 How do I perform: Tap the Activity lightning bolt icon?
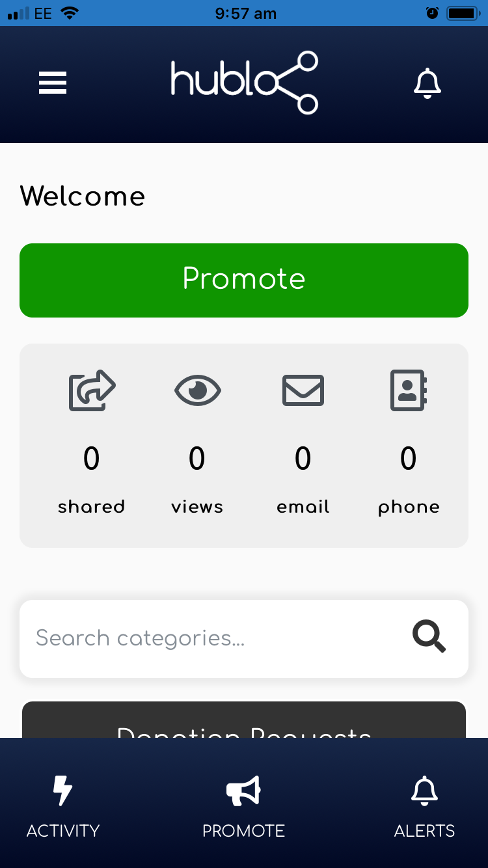point(62,791)
